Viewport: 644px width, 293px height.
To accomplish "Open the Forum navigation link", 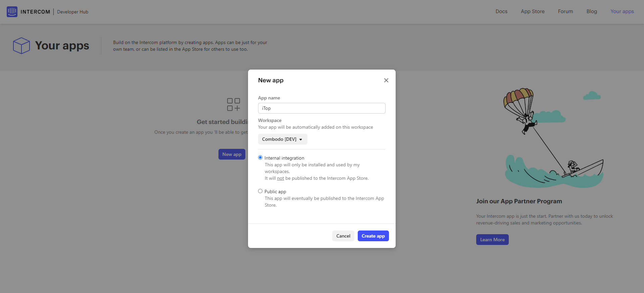I will point(565,11).
